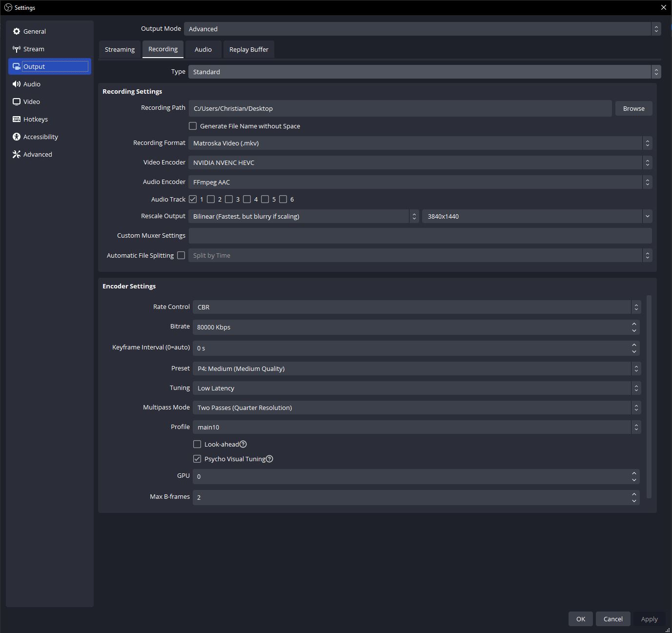Viewport: 672px width, 633px height.
Task: Open the Accessibility person icon
Action: [17, 137]
